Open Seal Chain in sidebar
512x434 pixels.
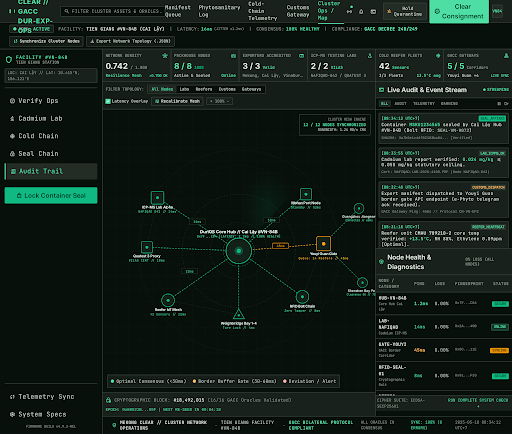point(51,154)
